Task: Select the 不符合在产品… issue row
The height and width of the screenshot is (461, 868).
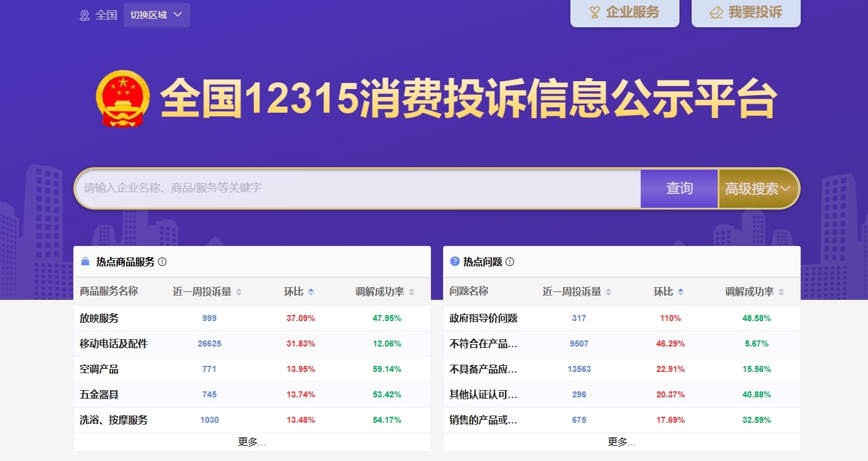Action: point(483,343)
